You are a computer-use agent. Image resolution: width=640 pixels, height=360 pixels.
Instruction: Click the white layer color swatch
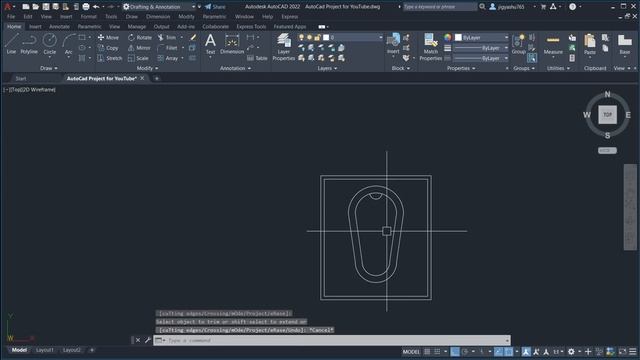pyautogui.click(x=326, y=37)
